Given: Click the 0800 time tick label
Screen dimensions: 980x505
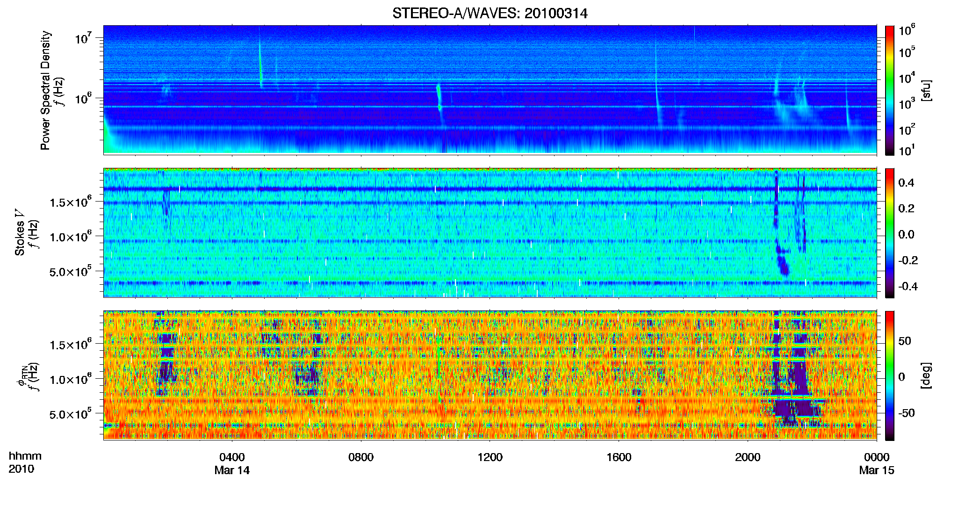Looking at the screenshot, I should [x=361, y=457].
